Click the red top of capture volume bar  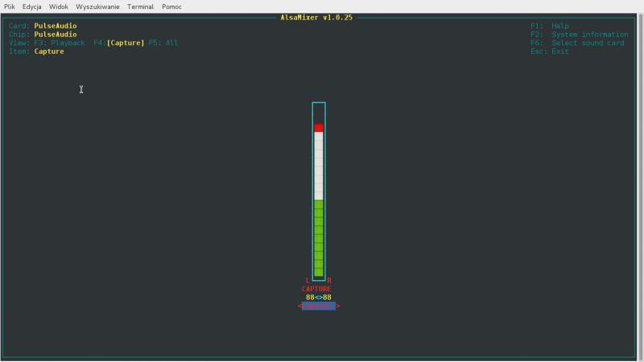[x=319, y=128]
